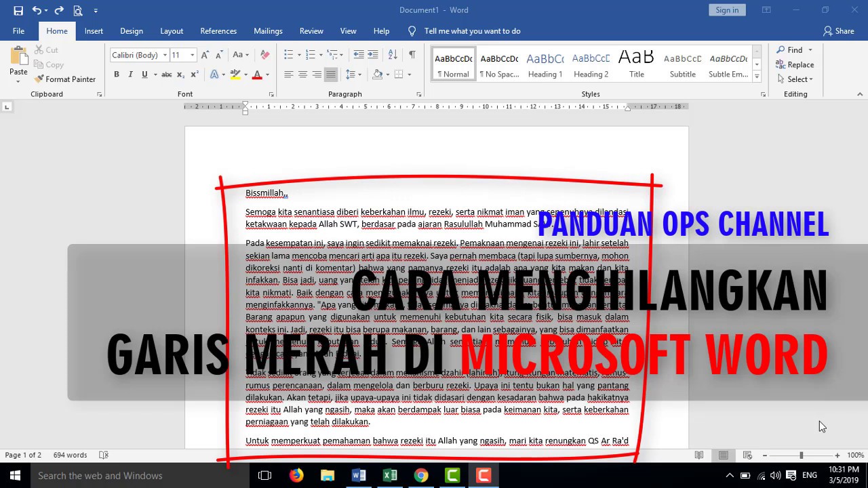
Task: Align text to the left
Action: 289,75
